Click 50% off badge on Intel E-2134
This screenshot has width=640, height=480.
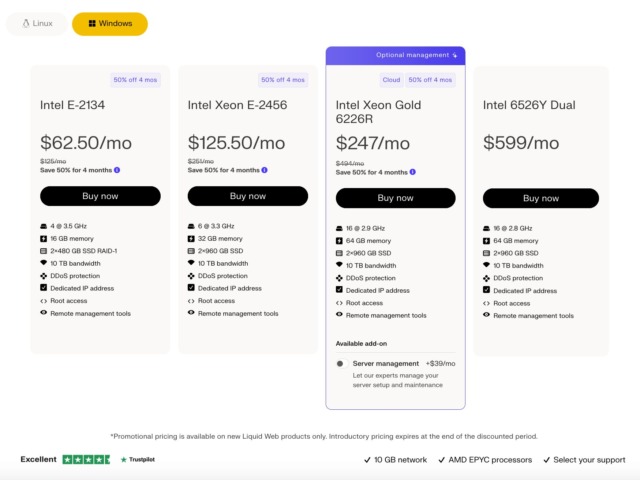(135, 80)
